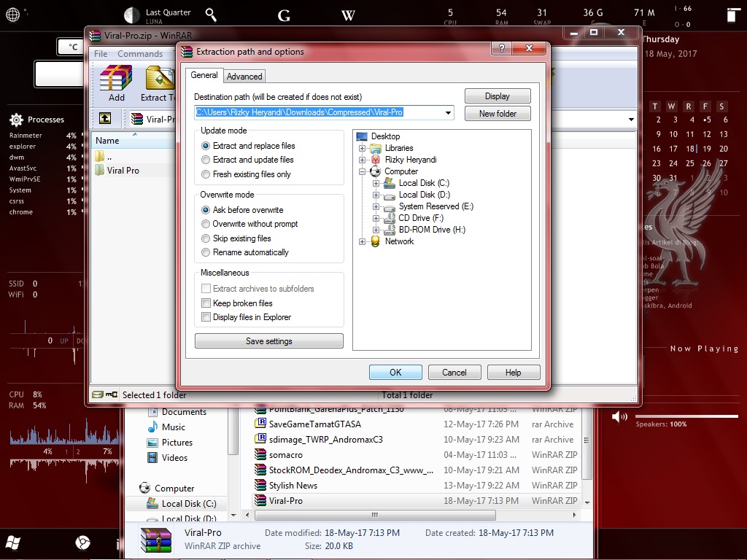Select Ask before overwrite option

click(242, 210)
